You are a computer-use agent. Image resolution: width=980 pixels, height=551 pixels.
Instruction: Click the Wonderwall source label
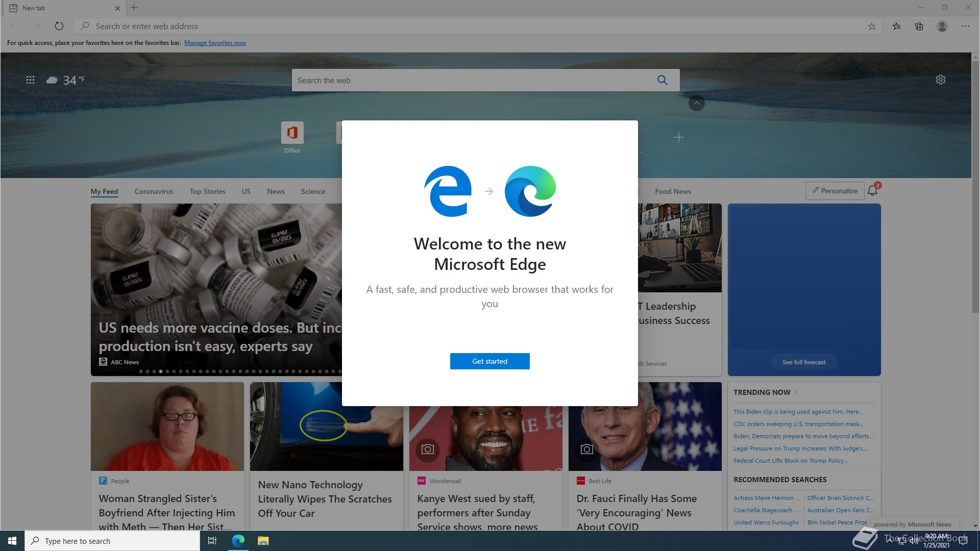tap(445, 481)
